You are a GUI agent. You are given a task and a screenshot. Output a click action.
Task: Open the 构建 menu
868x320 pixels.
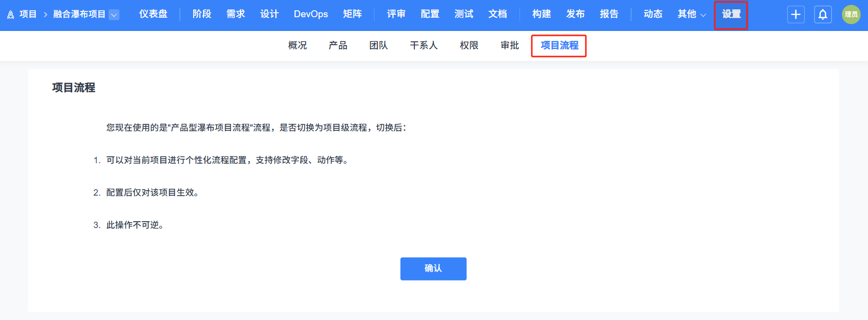click(542, 14)
